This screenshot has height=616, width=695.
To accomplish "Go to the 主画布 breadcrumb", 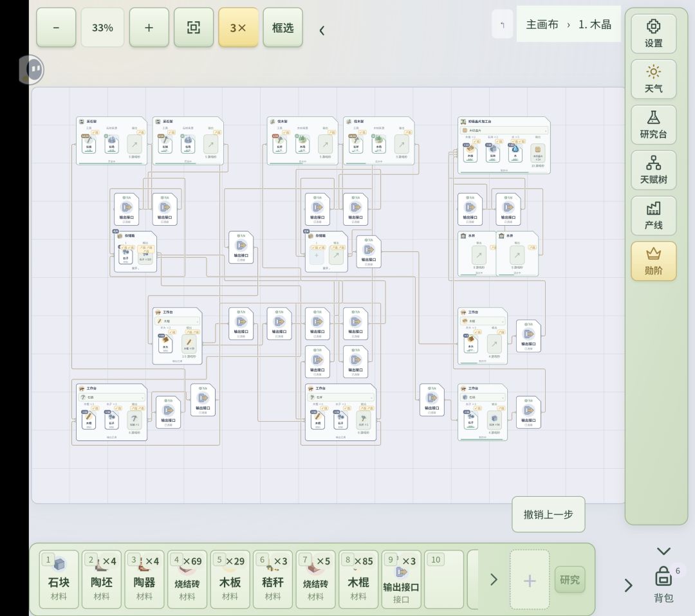I will click(x=542, y=24).
